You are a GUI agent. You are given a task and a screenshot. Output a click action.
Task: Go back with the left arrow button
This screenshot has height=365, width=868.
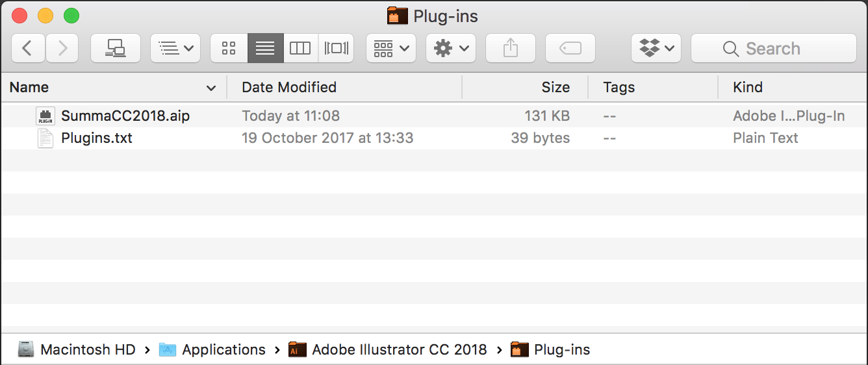click(x=28, y=48)
